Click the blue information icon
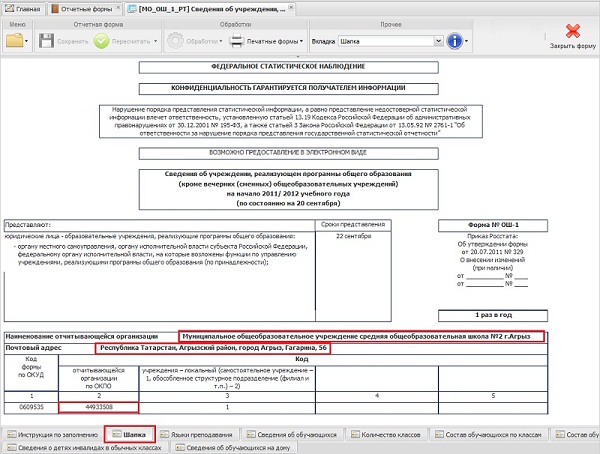 coord(455,41)
